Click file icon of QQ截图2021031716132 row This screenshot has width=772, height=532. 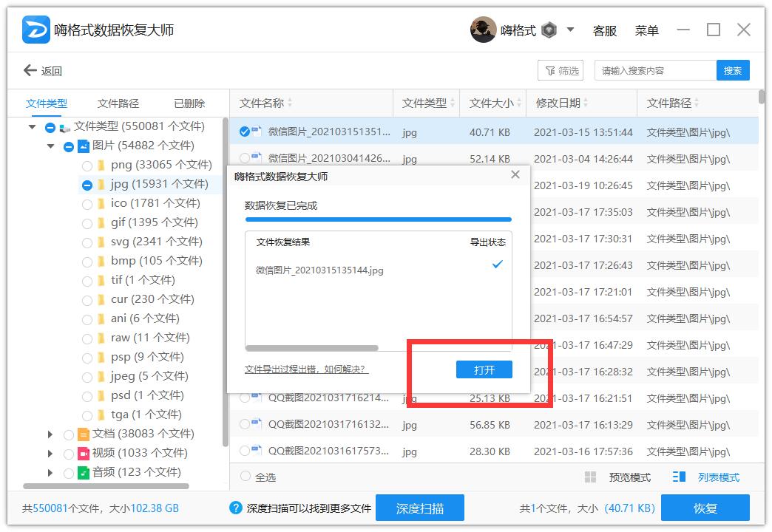point(257,422)
